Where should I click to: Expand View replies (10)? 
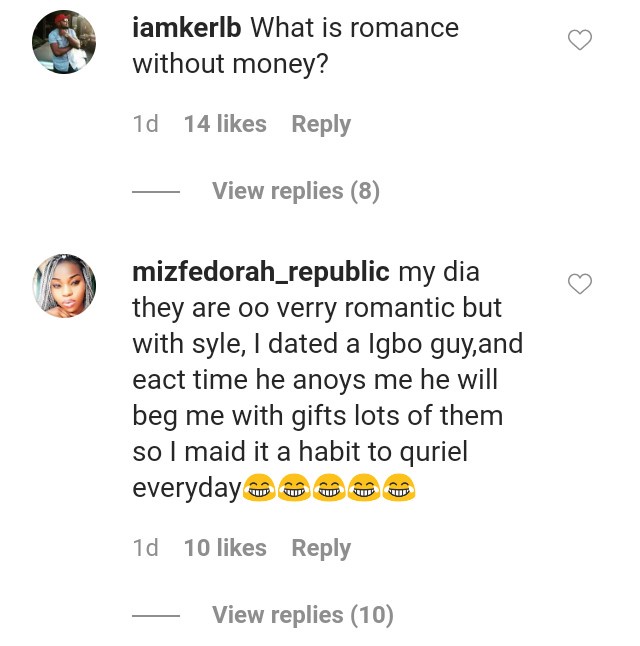click(x=303, y=615)
